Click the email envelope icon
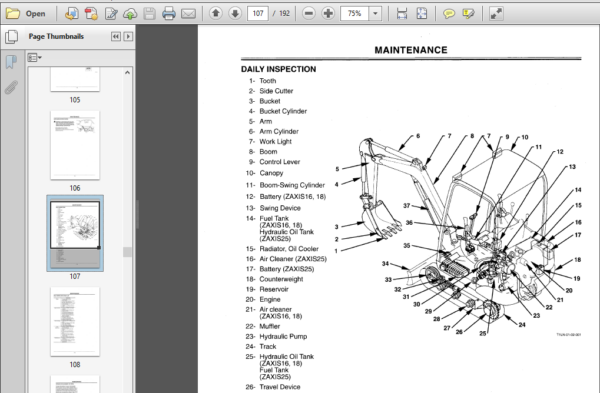Viewport: 600px width, 393px height. click(188, 14)
